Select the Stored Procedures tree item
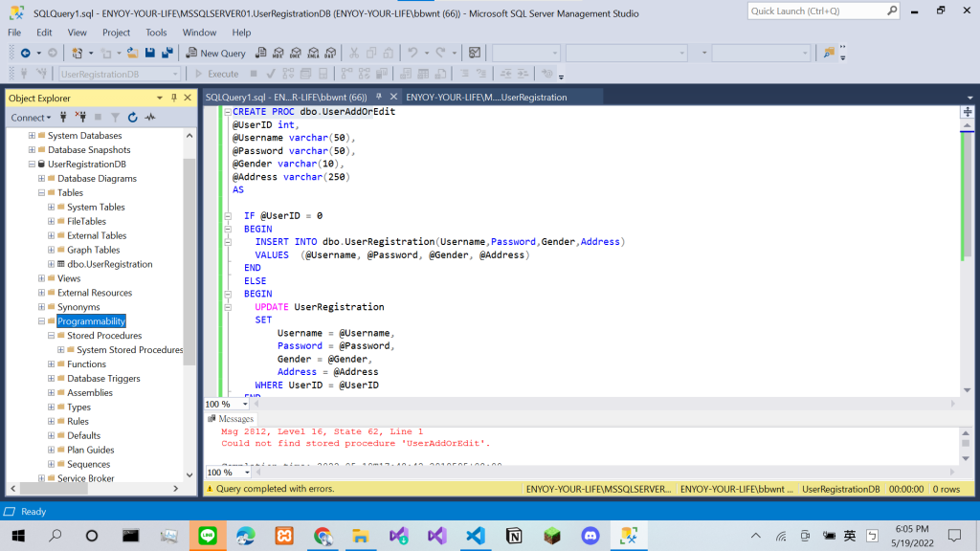Screen dimensions: 980x551 104,336
